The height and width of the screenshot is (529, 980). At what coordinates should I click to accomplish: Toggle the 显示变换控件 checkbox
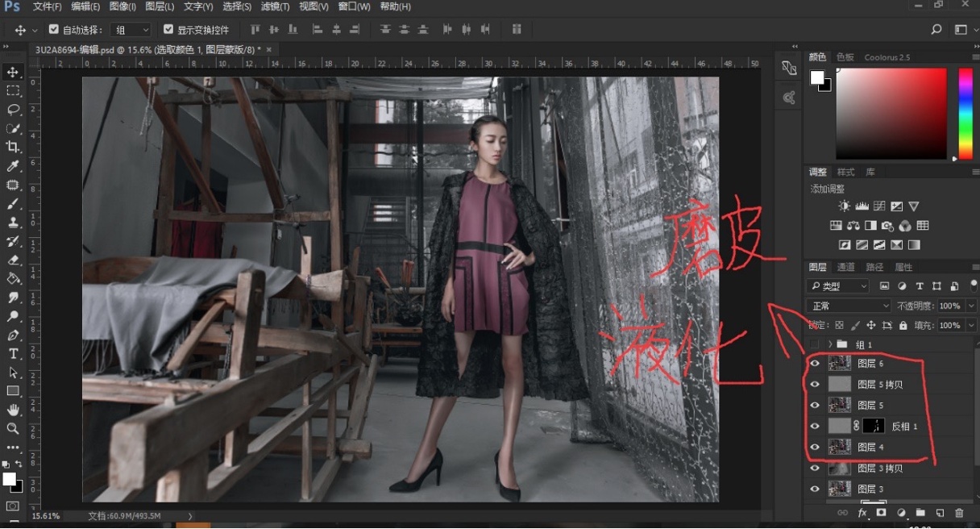168,30
